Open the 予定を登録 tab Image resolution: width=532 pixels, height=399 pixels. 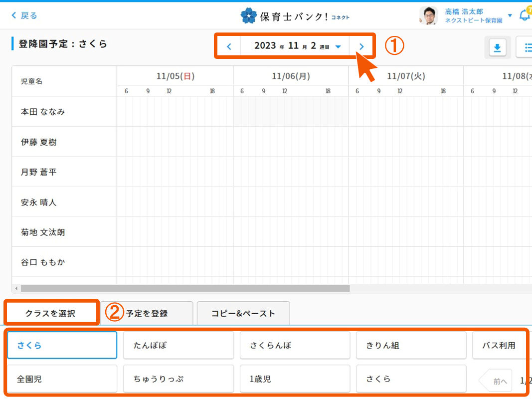[147, 313]
